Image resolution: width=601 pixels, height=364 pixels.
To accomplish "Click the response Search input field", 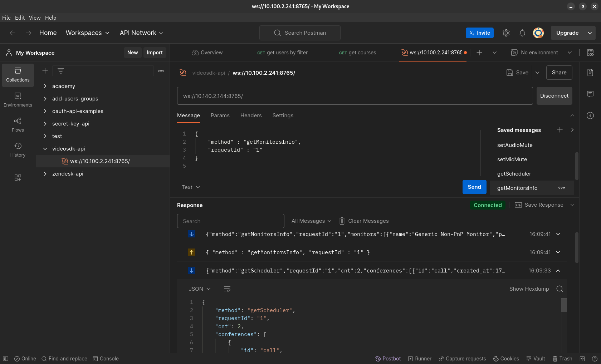I will tap(231, 221).
